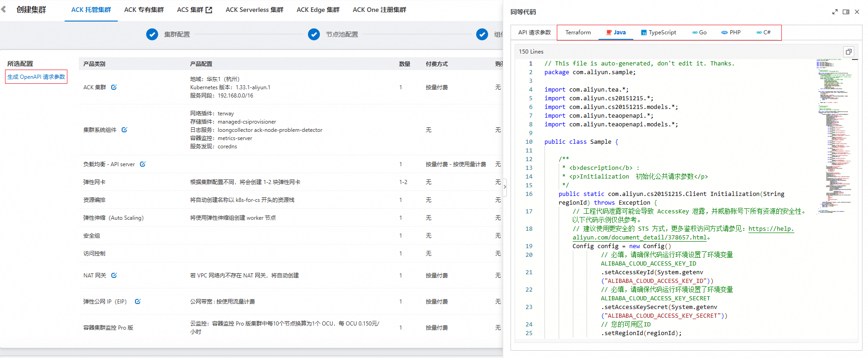The width and height of the screenshot is (868, 358).
Task: Click the 产品配置 column header
Action: click(x=201, y=64)
